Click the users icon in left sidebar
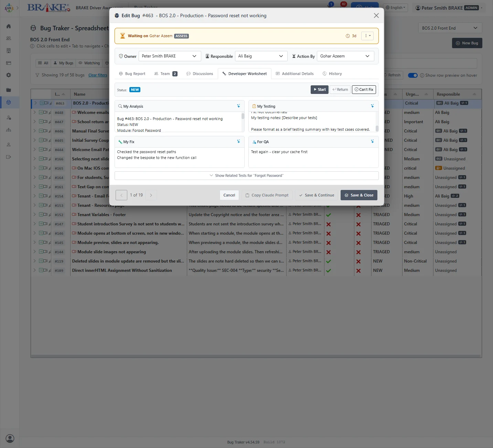Viewport: 493px width, 448px height. tap(9, 38)
